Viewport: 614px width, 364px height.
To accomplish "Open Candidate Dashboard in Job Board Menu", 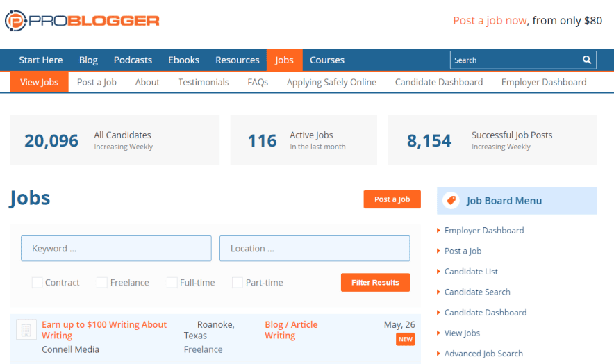I will click(x=486, y=313).
